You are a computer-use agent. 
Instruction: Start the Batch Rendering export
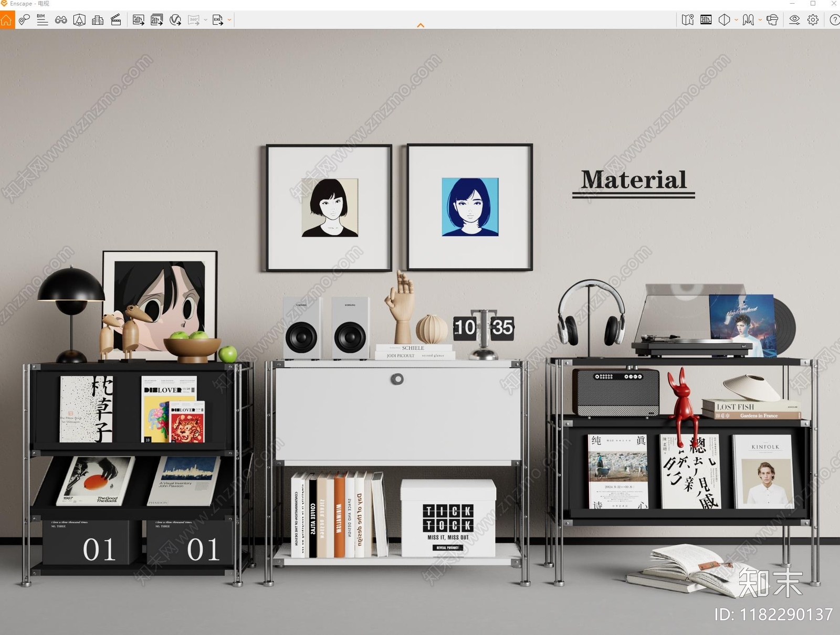[x=157, y=20]
